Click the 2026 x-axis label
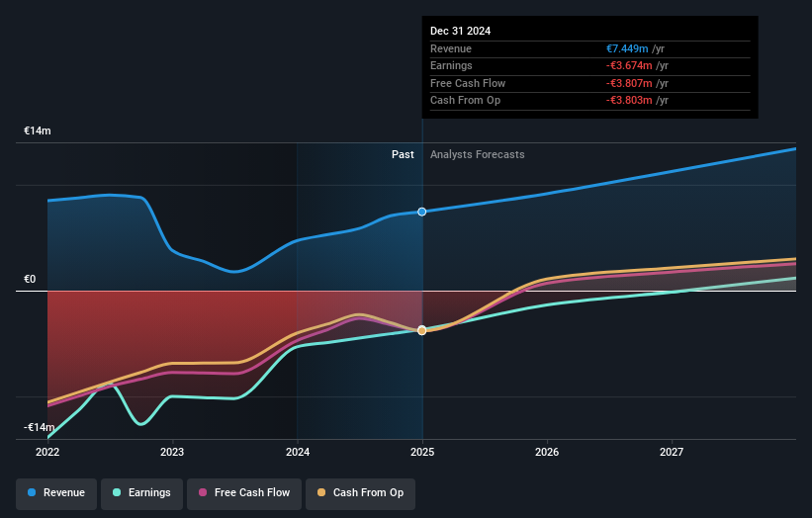Screen dimensions: 812x518 point(547,453)
